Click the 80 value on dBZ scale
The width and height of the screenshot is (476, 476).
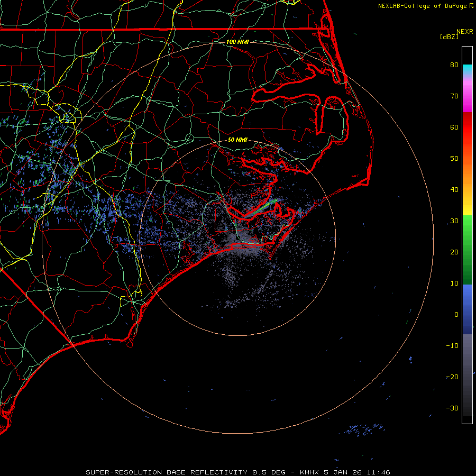pos(454,65)
